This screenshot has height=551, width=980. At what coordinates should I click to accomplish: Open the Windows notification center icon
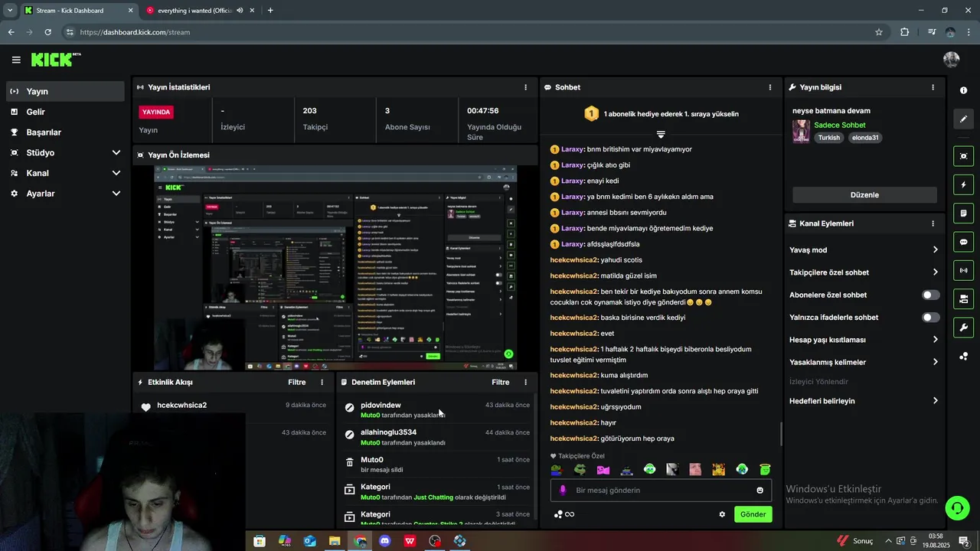click(x=964, y=541)
